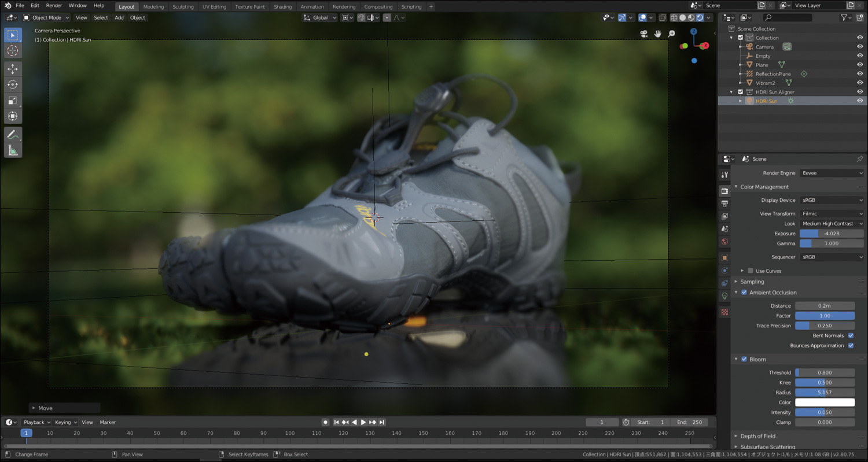Open the File menu
The width and height of the screenshot is (868, 462).
point(20,6)
